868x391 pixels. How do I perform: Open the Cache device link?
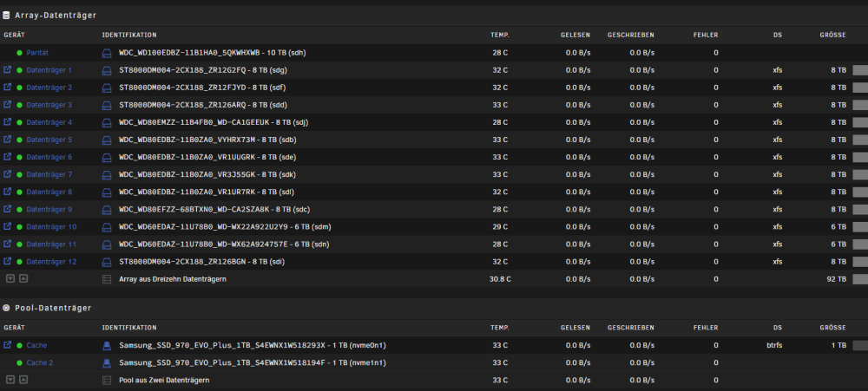36,346
